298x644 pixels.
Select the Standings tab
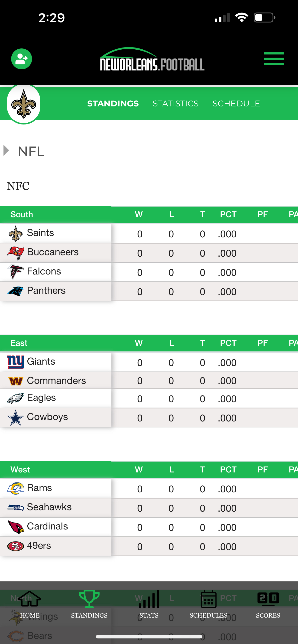(x=113, y=103)
